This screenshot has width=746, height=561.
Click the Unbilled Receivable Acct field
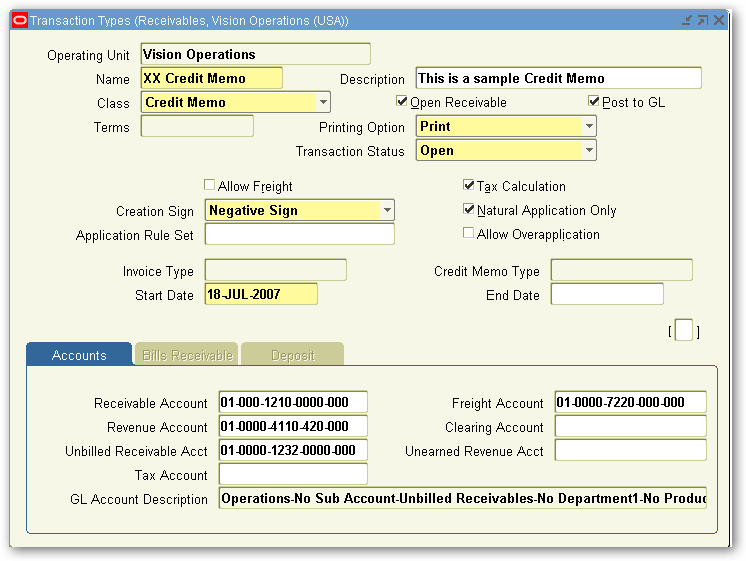[x=293, y=450]
